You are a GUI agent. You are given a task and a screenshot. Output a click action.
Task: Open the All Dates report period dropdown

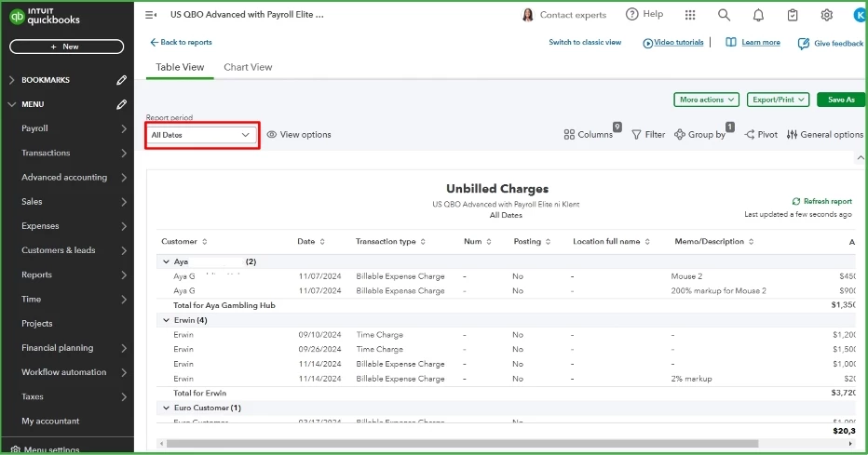(201, 135)
